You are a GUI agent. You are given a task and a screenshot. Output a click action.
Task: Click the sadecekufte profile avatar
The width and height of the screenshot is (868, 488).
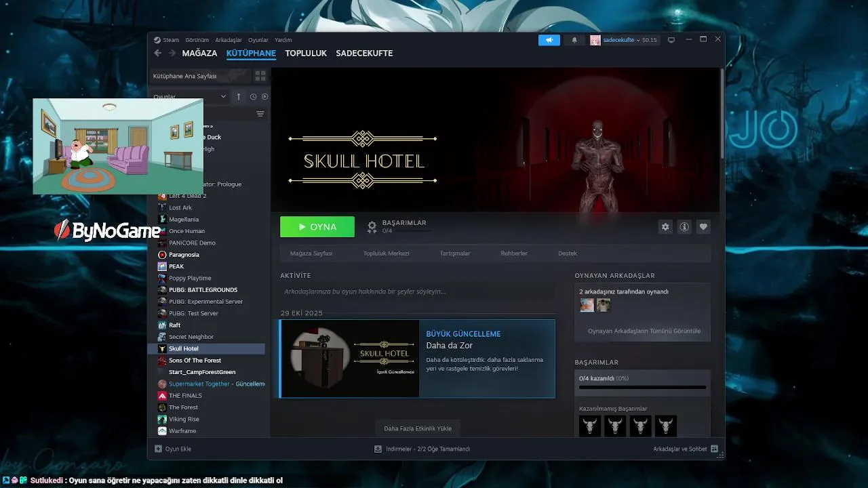point(595,40)
